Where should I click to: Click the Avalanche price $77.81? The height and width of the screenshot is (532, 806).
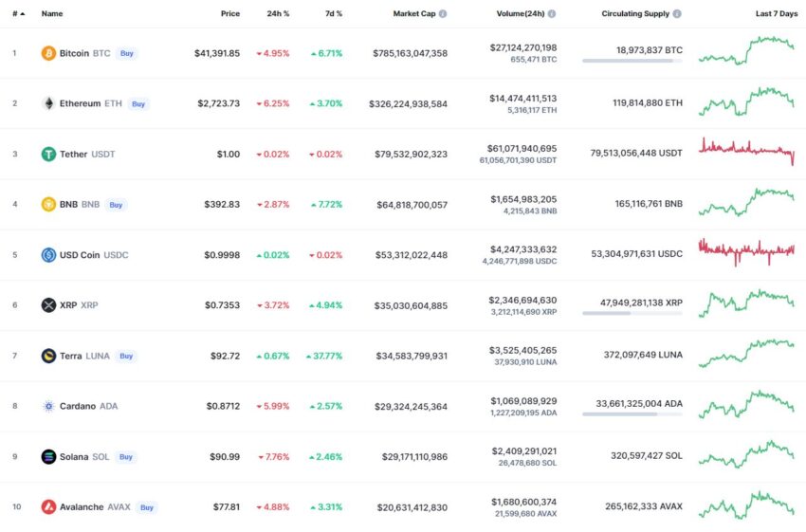(x=227, y=506)
